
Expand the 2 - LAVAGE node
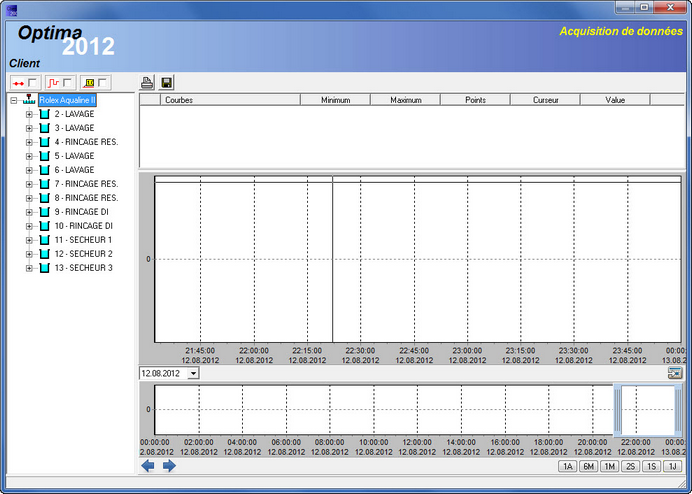tap(29, 115)
